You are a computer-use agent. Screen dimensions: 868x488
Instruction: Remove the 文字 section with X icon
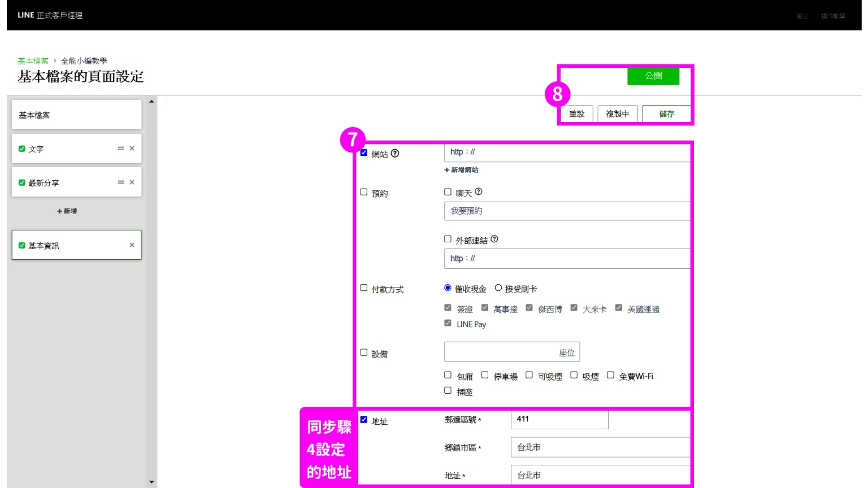pos(132,149)
